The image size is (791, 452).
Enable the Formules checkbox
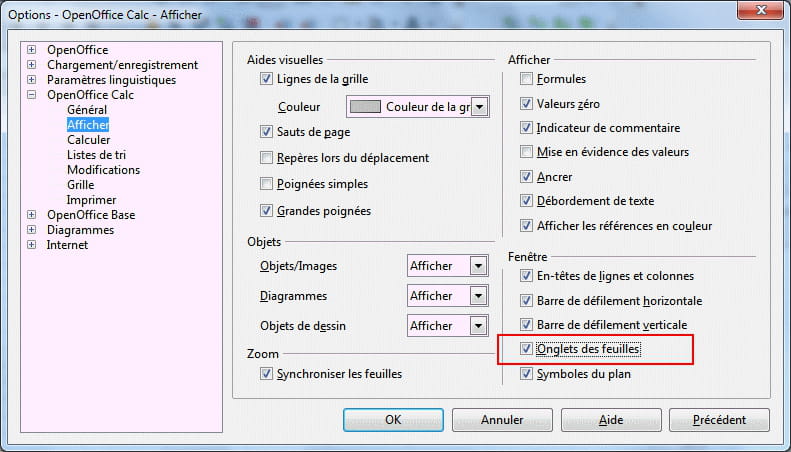coord(526,79)
